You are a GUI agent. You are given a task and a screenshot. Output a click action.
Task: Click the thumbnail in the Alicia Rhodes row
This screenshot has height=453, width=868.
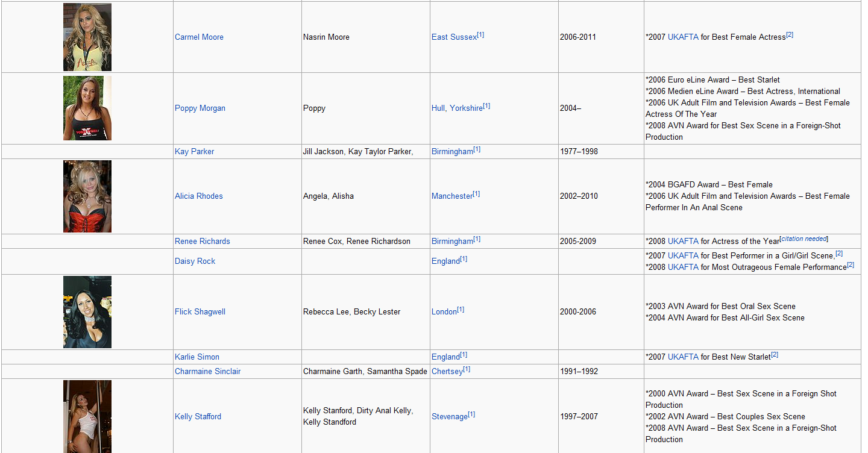click(x=87, y=196)
